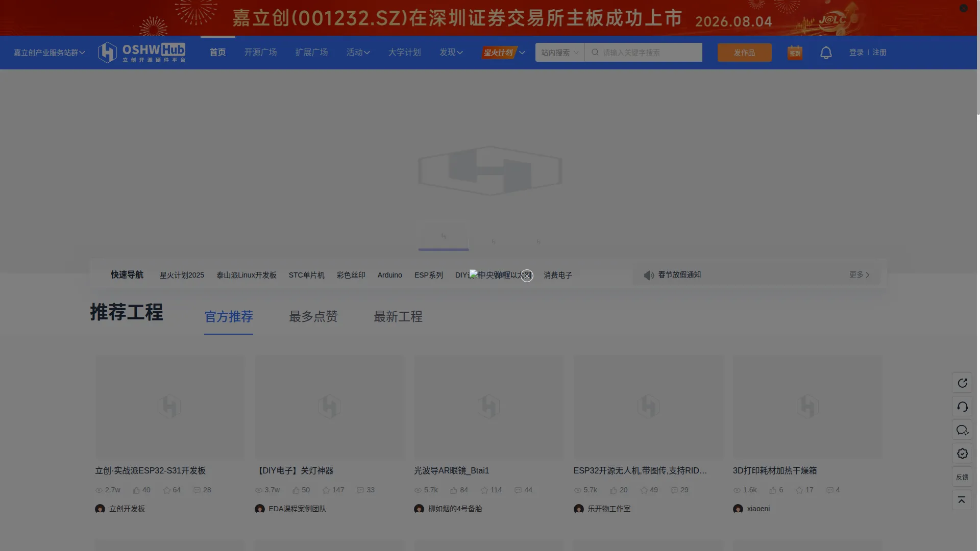
Task: Expand 嘉立创产业服务站群 dropdown
Action: point(50,53)
